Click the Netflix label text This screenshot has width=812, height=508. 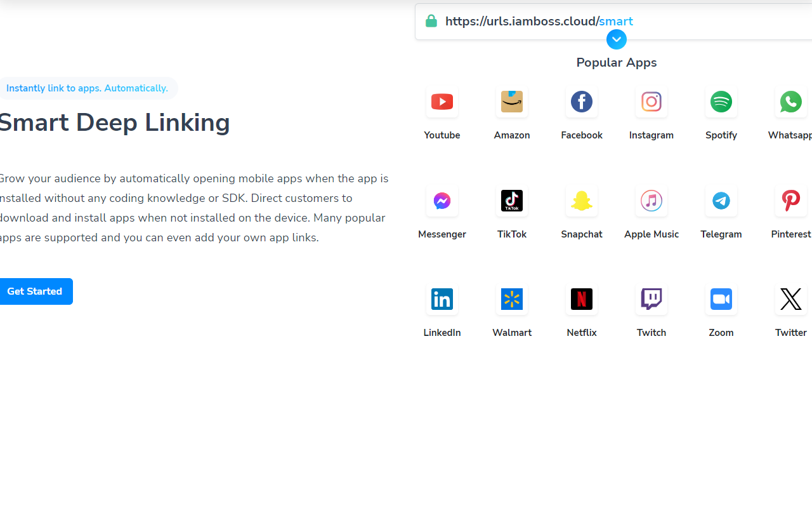(582, 333)
